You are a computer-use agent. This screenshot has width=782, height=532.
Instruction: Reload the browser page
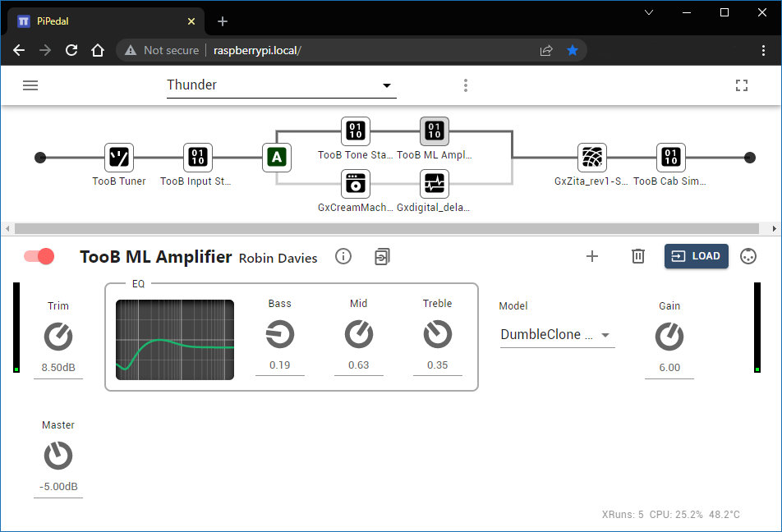point(71,50)
